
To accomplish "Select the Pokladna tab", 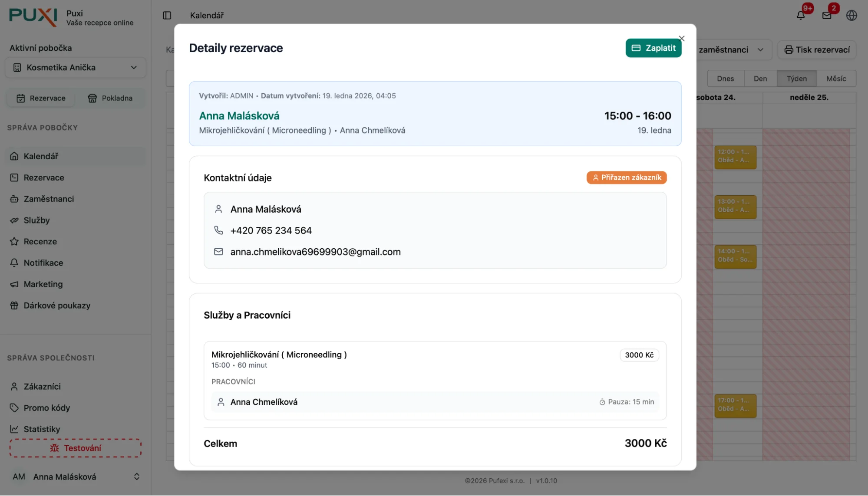I will coord(110,98).
